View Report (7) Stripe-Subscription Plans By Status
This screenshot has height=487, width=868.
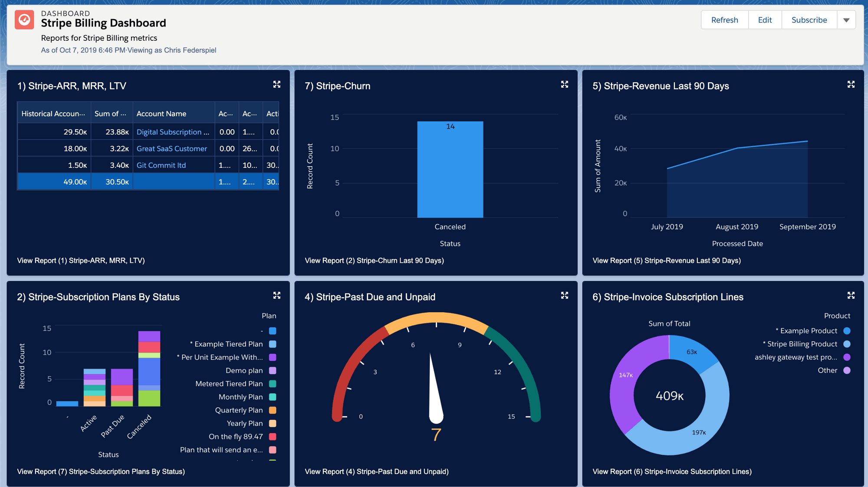pyautogui.click(x=101, y=471)
